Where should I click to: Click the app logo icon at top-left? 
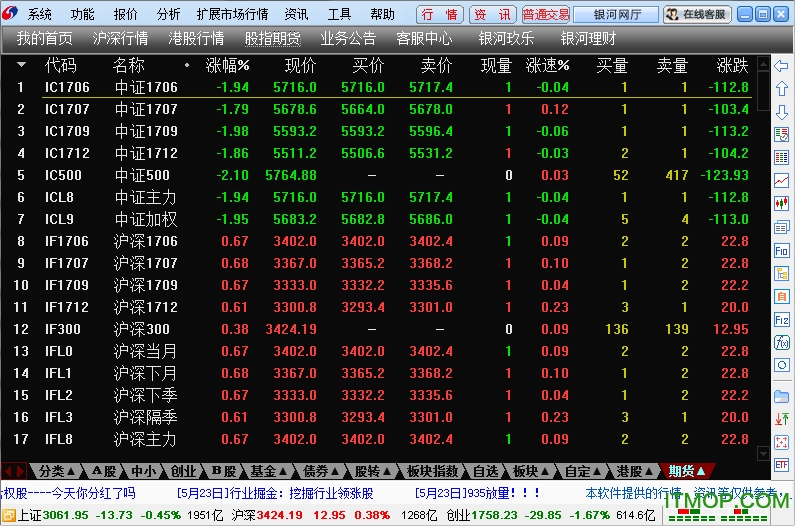(x=10, y=13)
